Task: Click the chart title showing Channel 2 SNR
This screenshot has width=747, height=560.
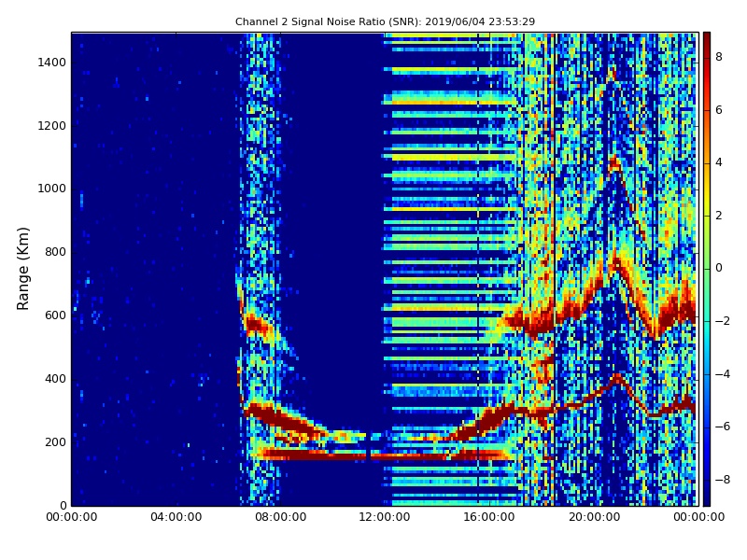Action: click(385, 21)
